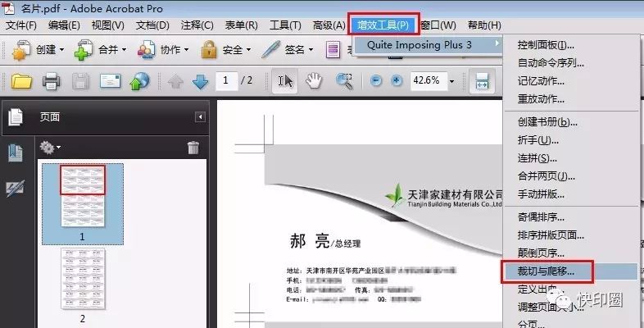
Task: Click the zoom in plus button
Action: point(397,80)
